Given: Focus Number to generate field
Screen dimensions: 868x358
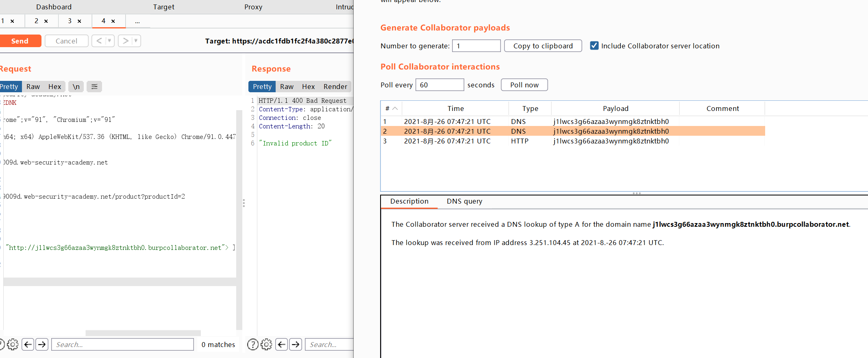Looking at the screenshot, I should click(476, 46).
